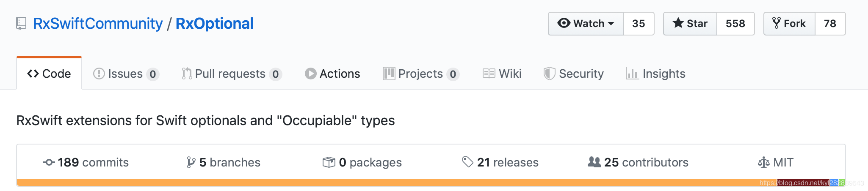868x191 pixels.
Task: Go to the Insights tab
Action: (x=655, y=74)
